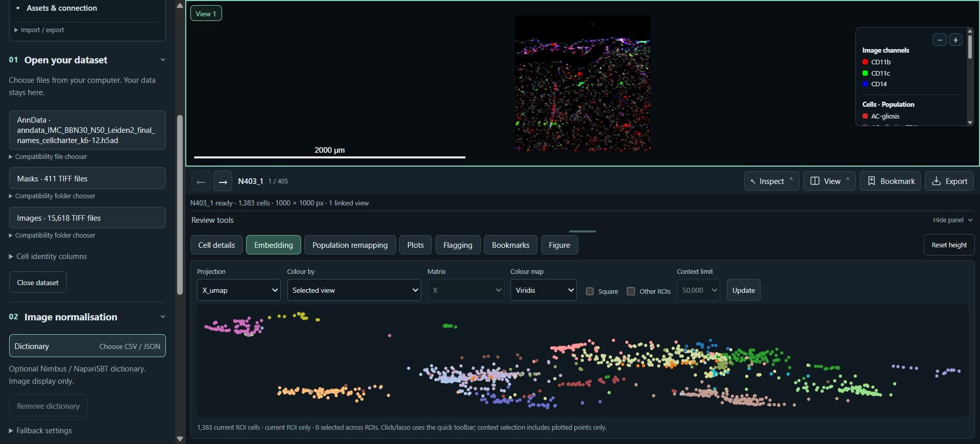
Task: Open the Population remapping tab
Action: (350, 245)
